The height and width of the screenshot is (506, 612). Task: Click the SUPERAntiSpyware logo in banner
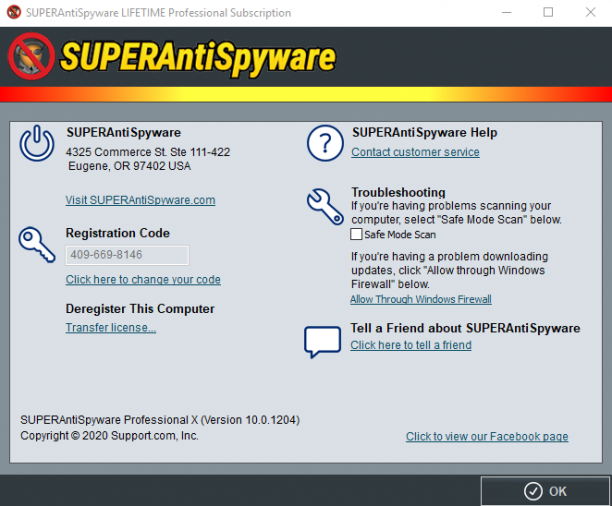172,57
